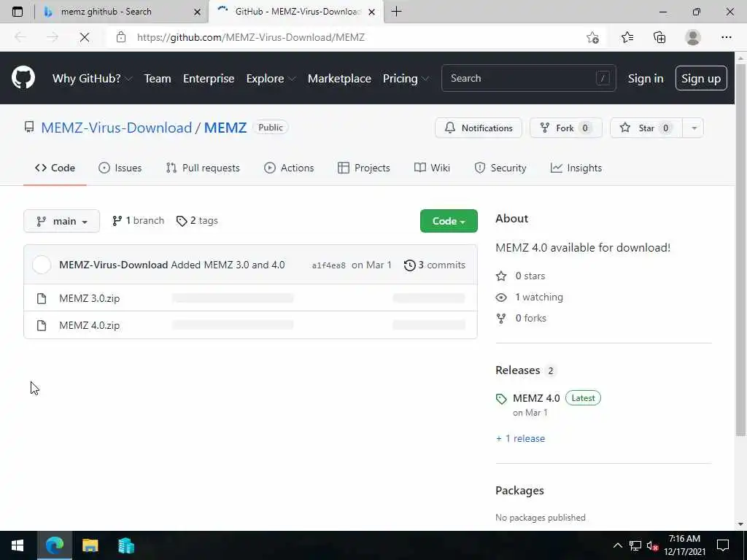The image size is (747, 560).
Task: Click the Sign up button
Action: coord(701,78)
